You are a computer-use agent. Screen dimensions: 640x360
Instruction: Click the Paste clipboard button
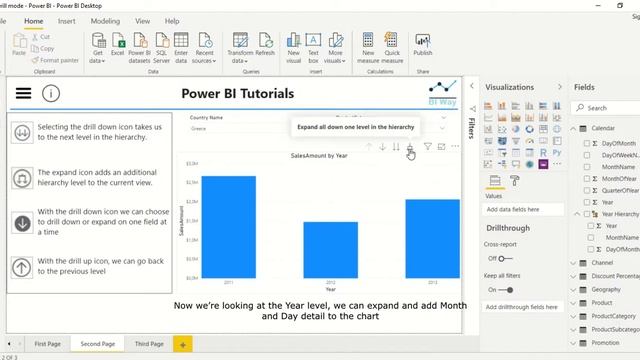tap(19, 45)
